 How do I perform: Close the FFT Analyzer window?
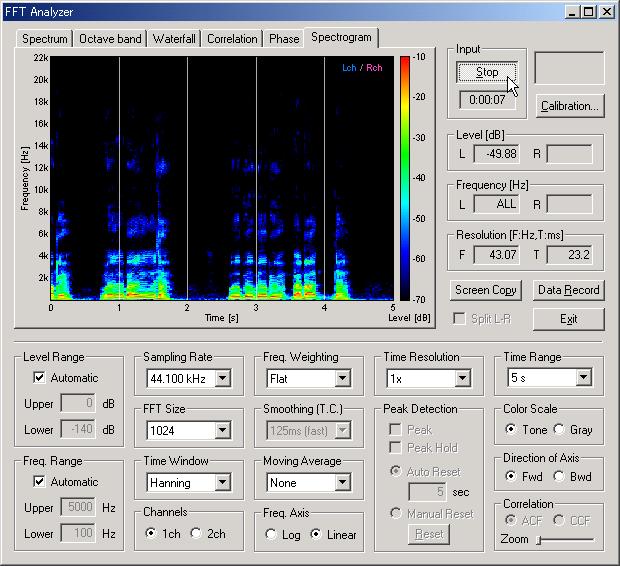coord(607,12)
